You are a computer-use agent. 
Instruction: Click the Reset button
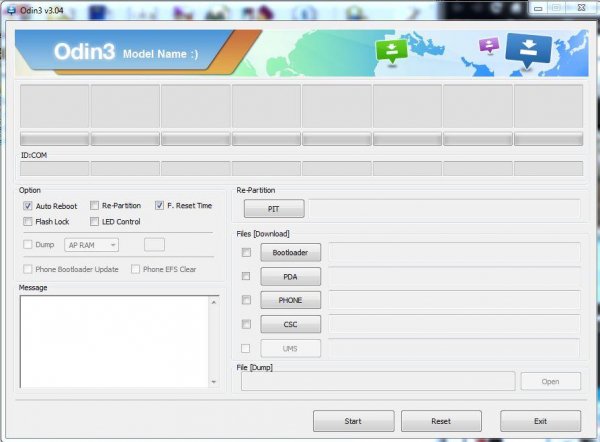pyautogui.click(x=441, y=421)
